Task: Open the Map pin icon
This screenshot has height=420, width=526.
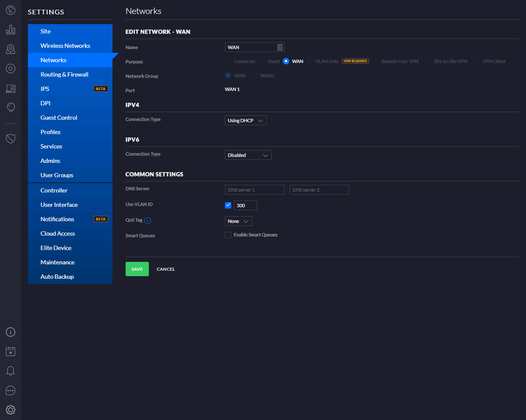Action: 11,49
